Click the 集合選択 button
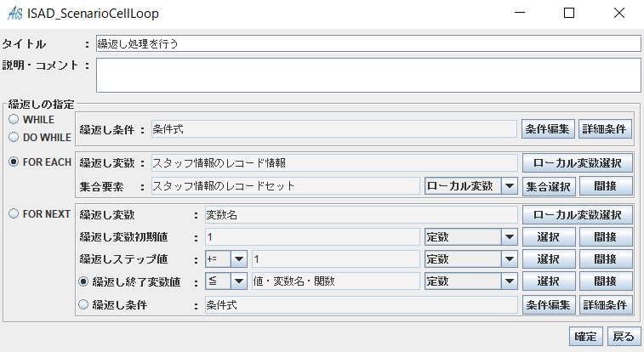 (549, 187)
